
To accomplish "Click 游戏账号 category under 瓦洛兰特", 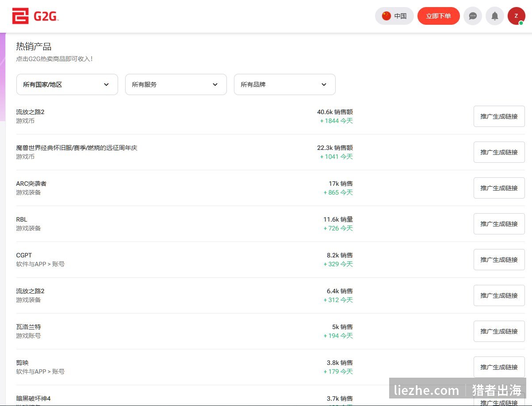I will pos(28,336).
